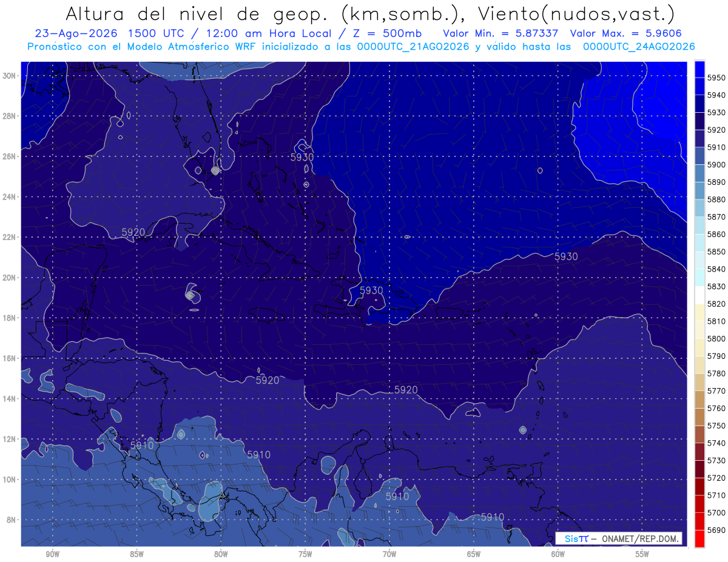728x562 pixels.
Task: Click the 18N latitude axis label
Action: coord(9,318)
